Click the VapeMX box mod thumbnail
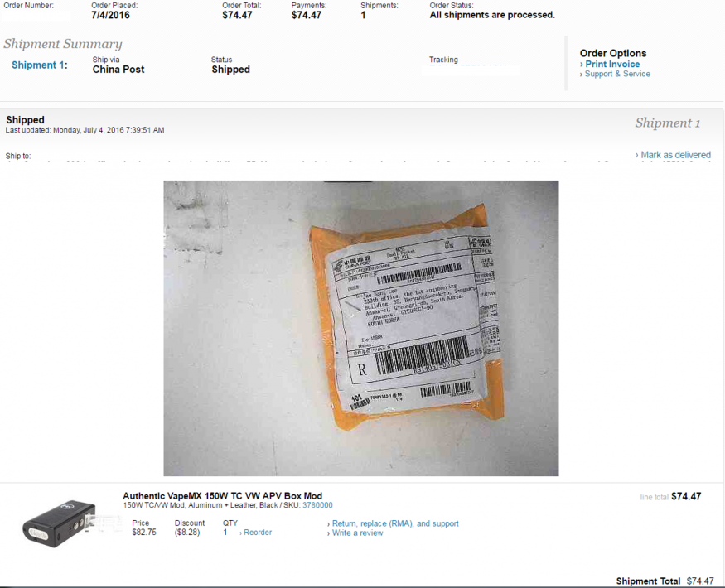 pyautogui.click(x=60, y=524)
